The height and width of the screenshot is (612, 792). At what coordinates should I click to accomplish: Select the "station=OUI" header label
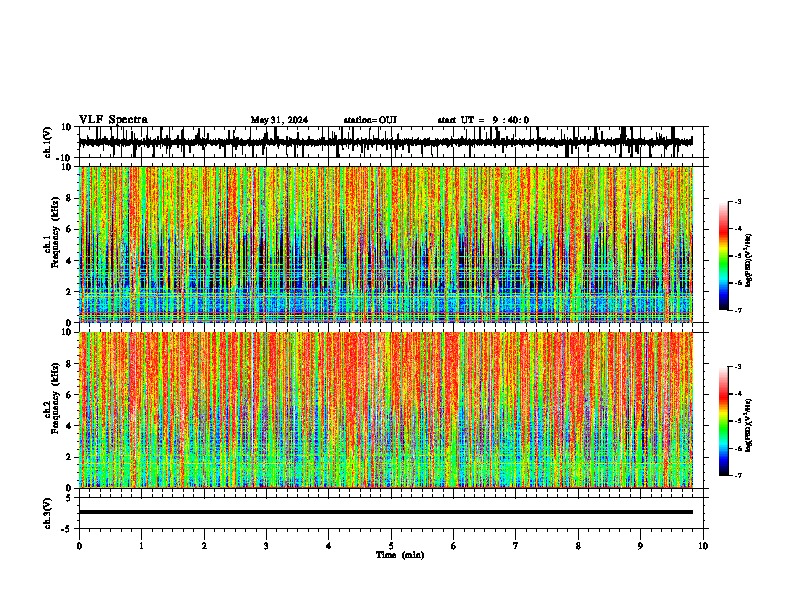click(x=370, y=120)
